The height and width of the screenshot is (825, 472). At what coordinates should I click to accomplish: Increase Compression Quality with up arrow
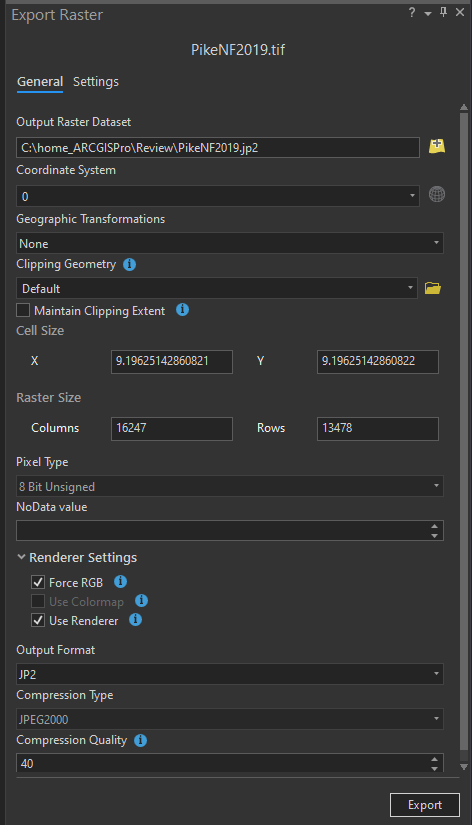point(434,759)
